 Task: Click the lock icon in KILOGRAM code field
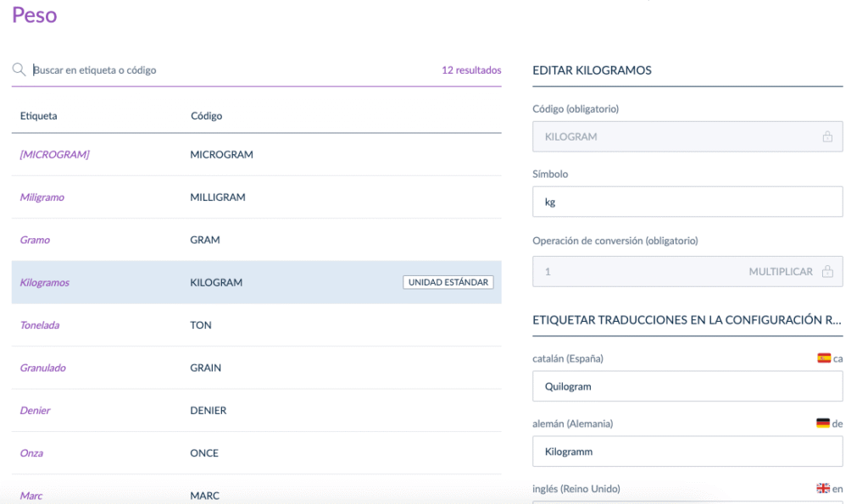(x=827, y=136)
